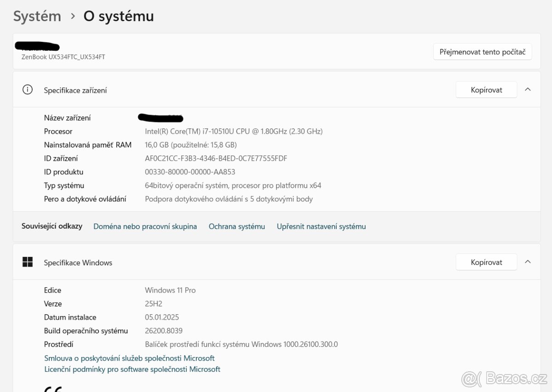Open Upřesnit nastavení systému link
This screenshot has height=392, width=552.
(321, 226)
